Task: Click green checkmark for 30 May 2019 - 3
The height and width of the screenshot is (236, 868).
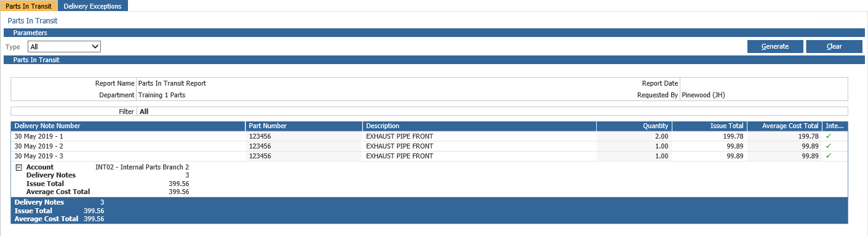Action: 829,156
